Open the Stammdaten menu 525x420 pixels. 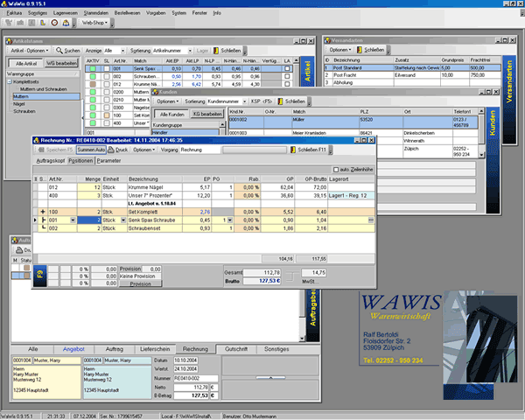tap(96, 13)
